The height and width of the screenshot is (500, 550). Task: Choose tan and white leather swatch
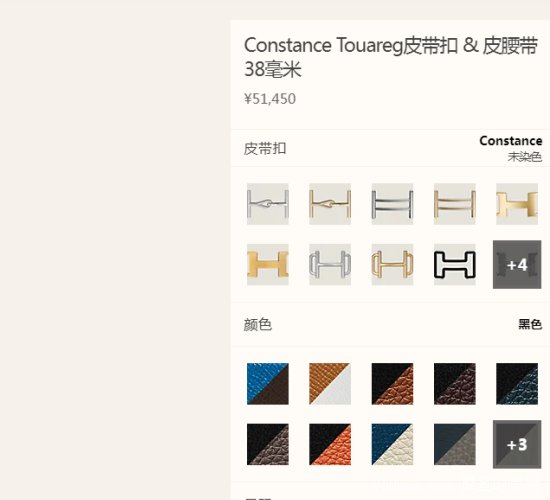click(330, 384)
